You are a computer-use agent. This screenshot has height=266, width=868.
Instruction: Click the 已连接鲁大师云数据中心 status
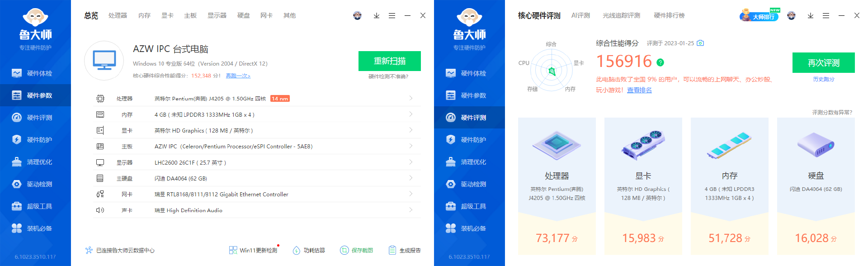coord(120,250)
